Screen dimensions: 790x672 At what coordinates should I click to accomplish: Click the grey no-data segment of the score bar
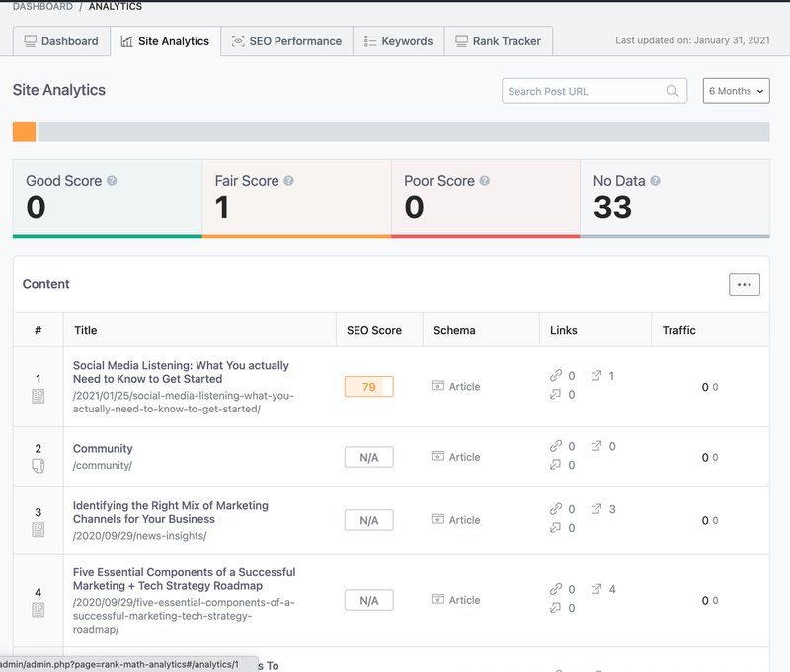click(404, 132)
